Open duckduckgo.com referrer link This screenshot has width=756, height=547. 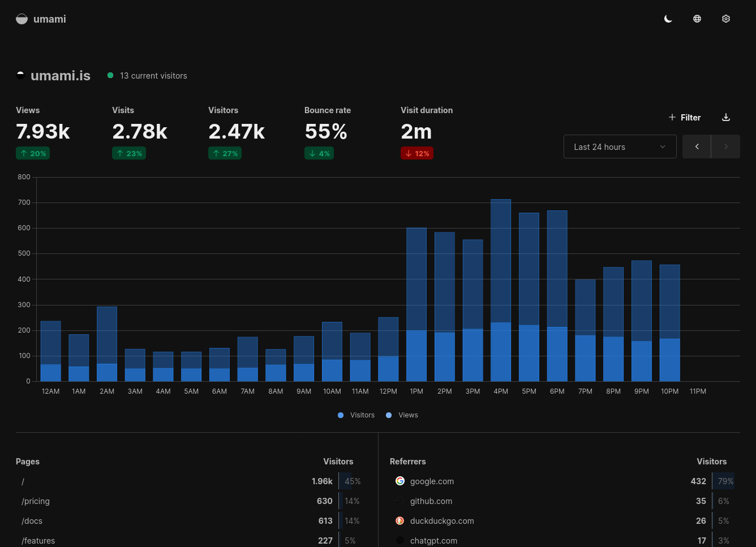[x=442, y=521]
